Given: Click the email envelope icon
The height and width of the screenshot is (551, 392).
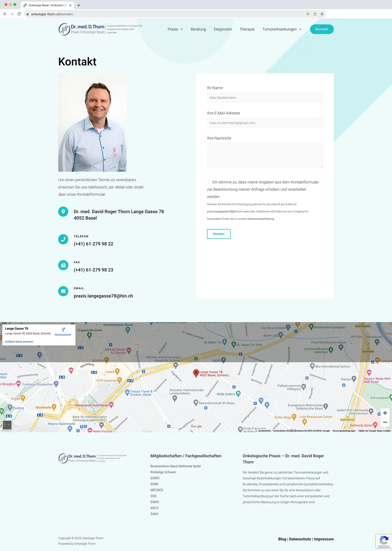Looking at the screenshot, I should (63, 291).
